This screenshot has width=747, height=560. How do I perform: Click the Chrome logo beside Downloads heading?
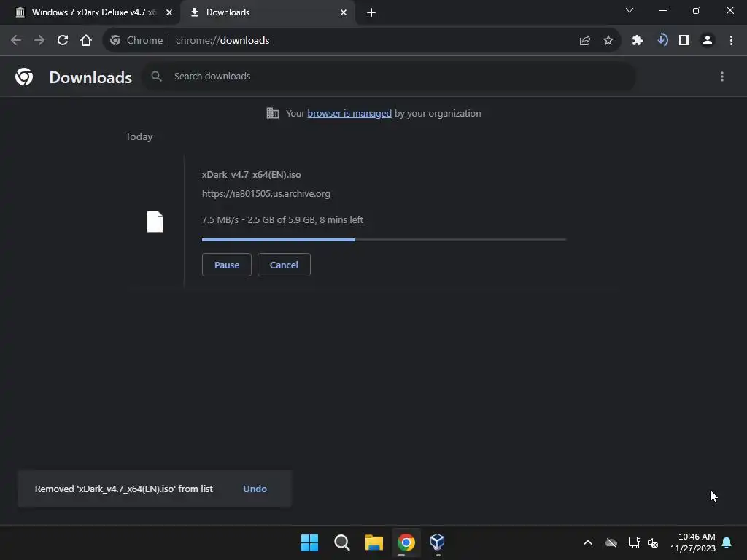tap(24, 77)
